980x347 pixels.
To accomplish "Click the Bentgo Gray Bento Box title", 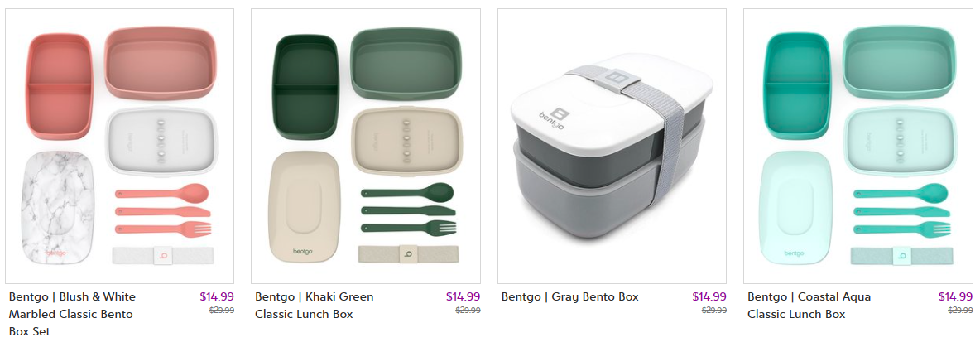I will tap(570, 296).
